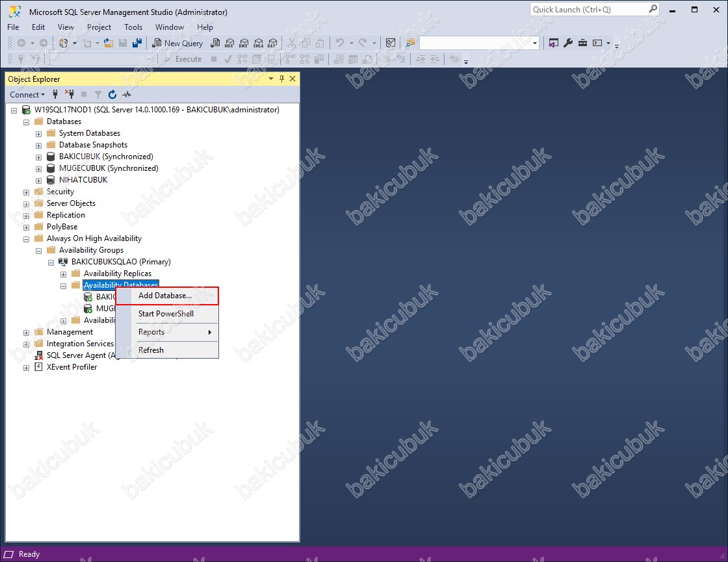Click the Save All icon
The width and height of the screenshot is (728, 562).
tap(137, 43)
